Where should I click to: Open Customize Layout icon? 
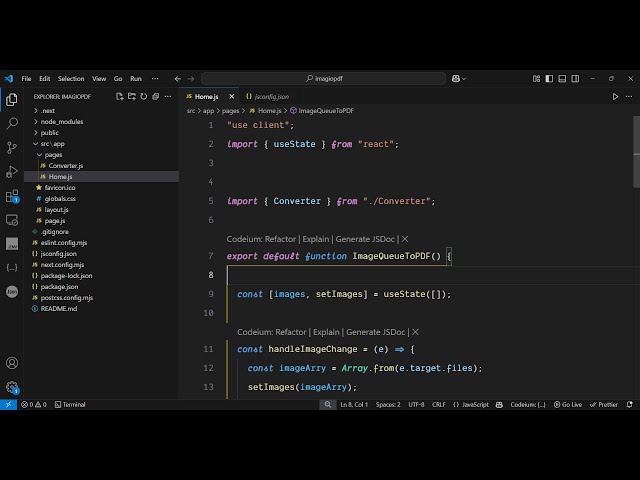click(536, 79)
